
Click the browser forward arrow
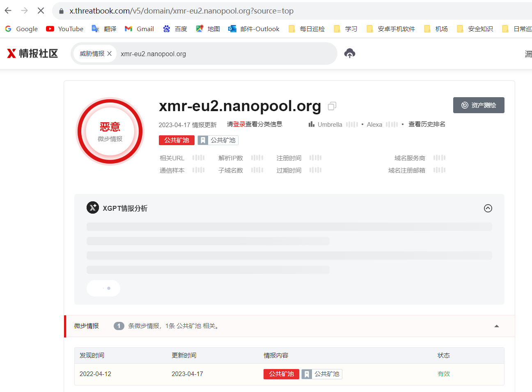pyautogui.click(x=25, y=11)
